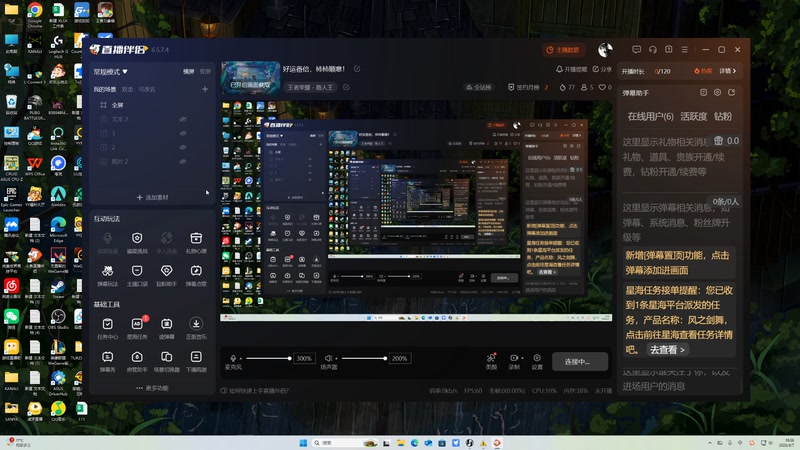The height and width of the screenshot is (450, 800).
Task: Click the 全站榜 ranking button
Action: [x=479, y=87]
